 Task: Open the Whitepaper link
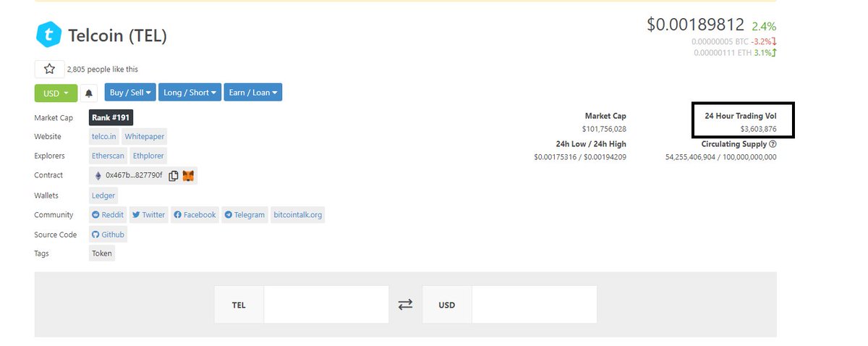[144, 136]
